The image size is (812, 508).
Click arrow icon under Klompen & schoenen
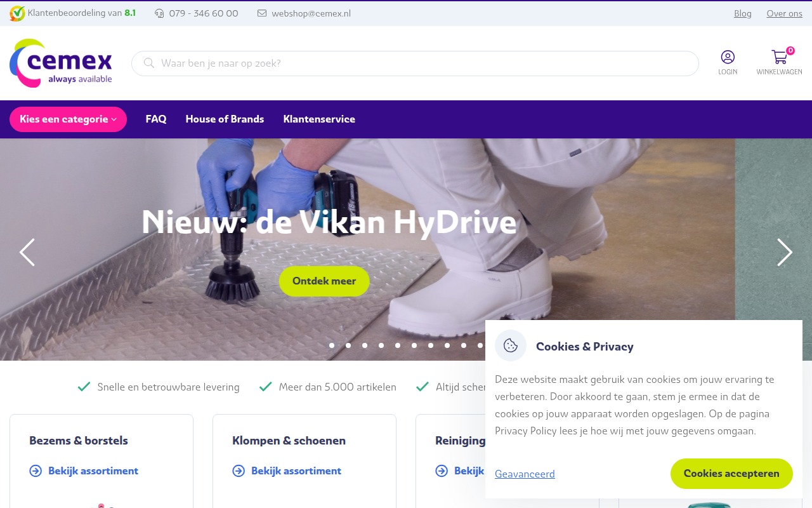point(239,471)
